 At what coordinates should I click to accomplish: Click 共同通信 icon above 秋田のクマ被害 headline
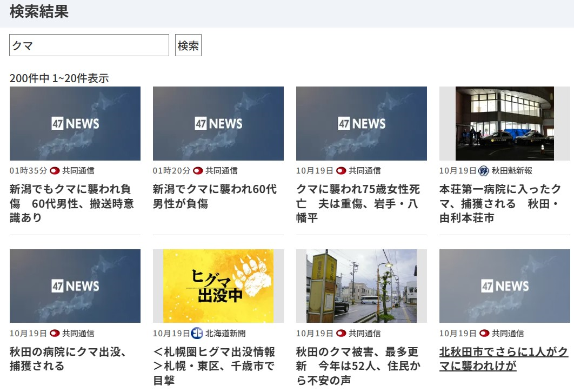click(341, 334)
